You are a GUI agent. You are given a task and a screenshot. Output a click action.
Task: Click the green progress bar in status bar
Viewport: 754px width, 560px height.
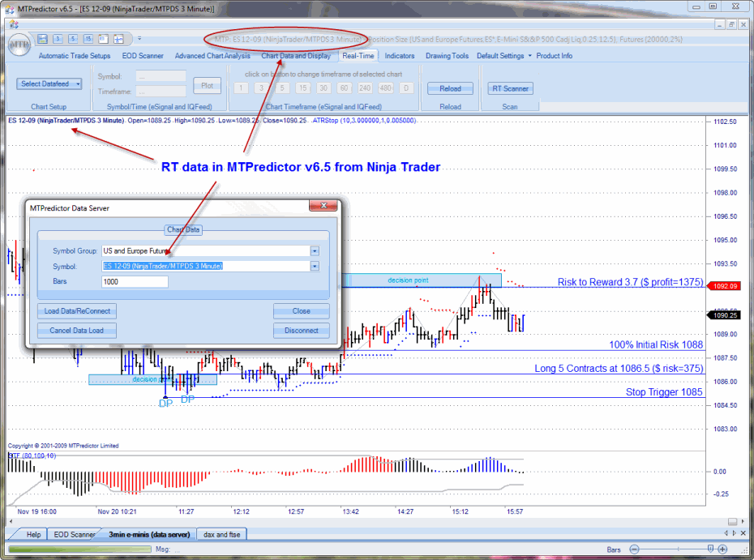point(79,549)
